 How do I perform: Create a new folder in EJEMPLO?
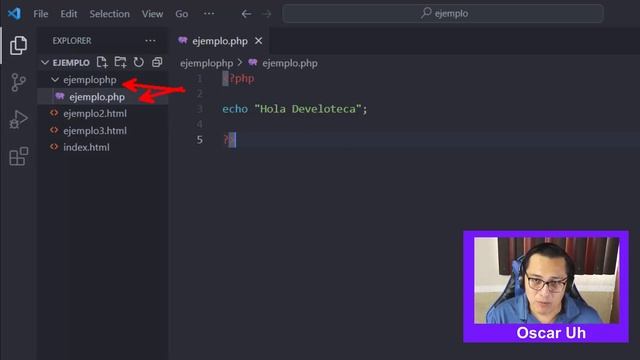pos(120,62)
